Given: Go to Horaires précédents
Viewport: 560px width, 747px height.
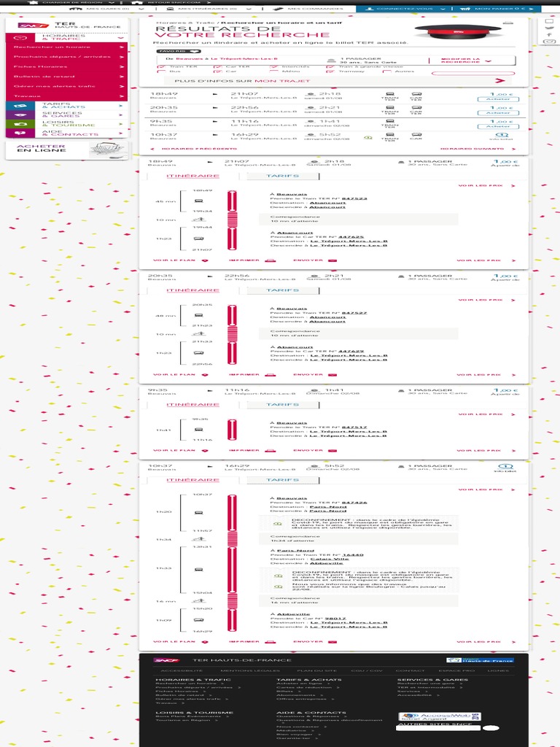Looking at the screenshot, I should click(194, 149).
